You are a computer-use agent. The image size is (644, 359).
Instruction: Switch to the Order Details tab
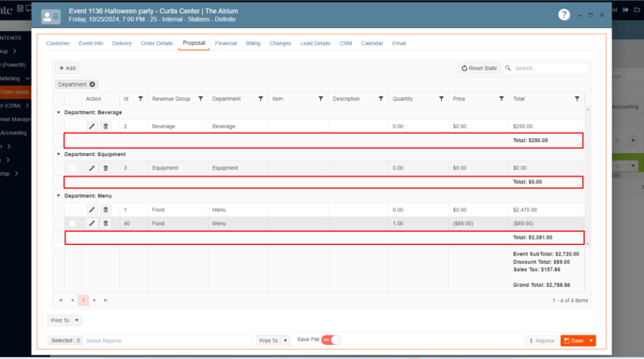pyautogui.click(x=157, y=43)
